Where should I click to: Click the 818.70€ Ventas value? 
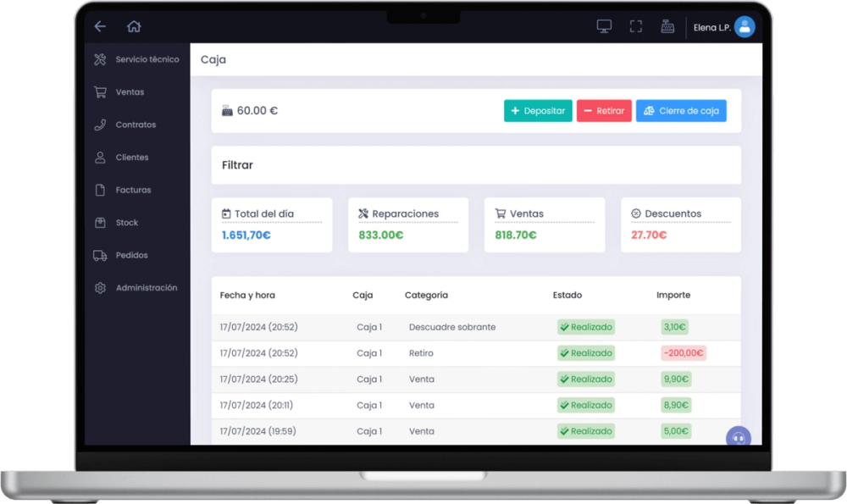(516, 235)
